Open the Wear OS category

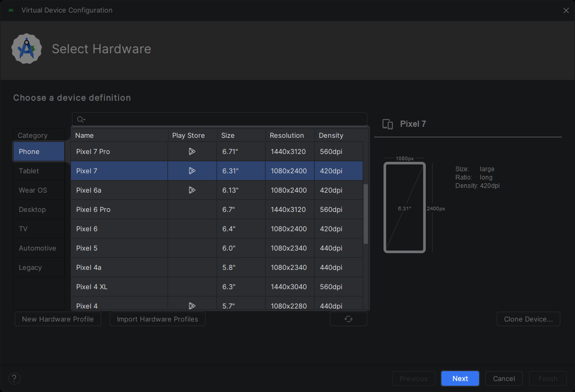(39, 191)
